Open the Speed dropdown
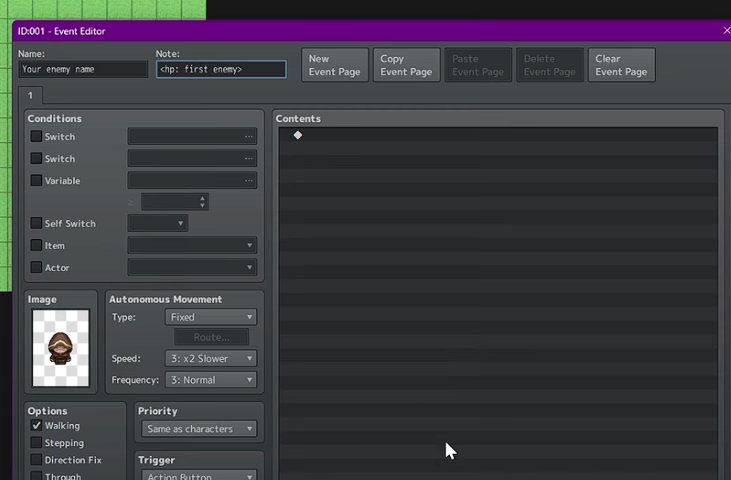Viewport: 731px width, 480px height. click(x=210, y=358)
